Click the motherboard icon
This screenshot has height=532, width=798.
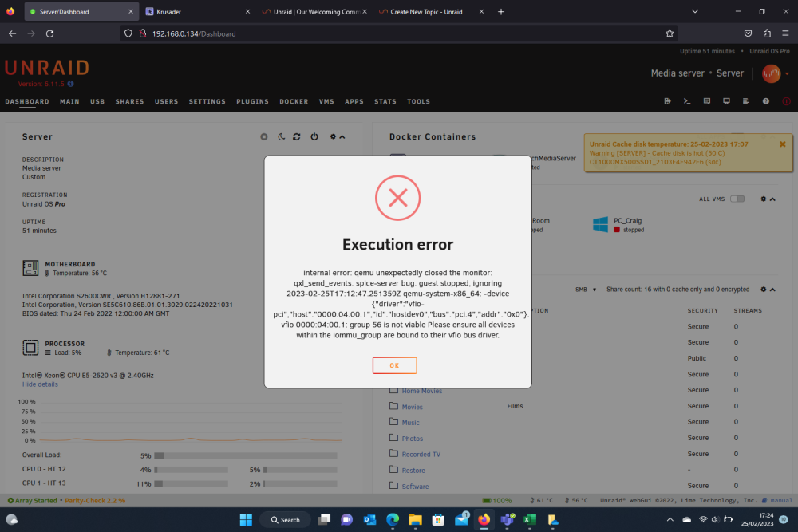(30, 268)
